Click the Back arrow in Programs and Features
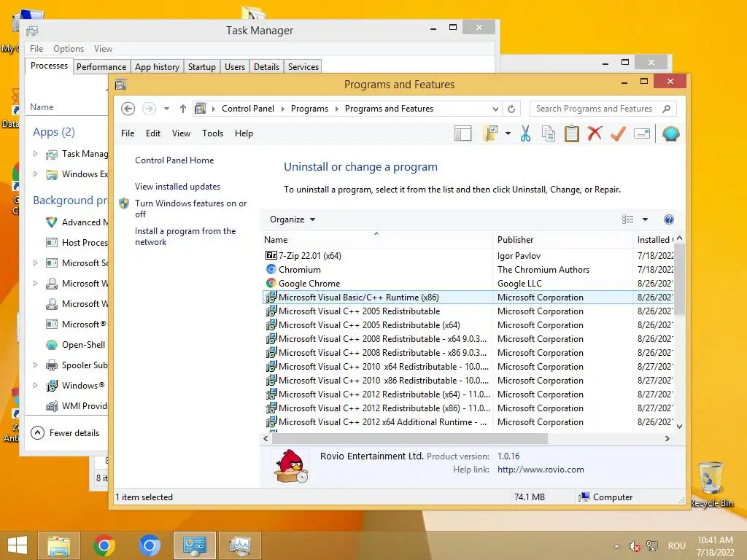The height and width of the screenshot is (560, 747). [x=128, y=109]
